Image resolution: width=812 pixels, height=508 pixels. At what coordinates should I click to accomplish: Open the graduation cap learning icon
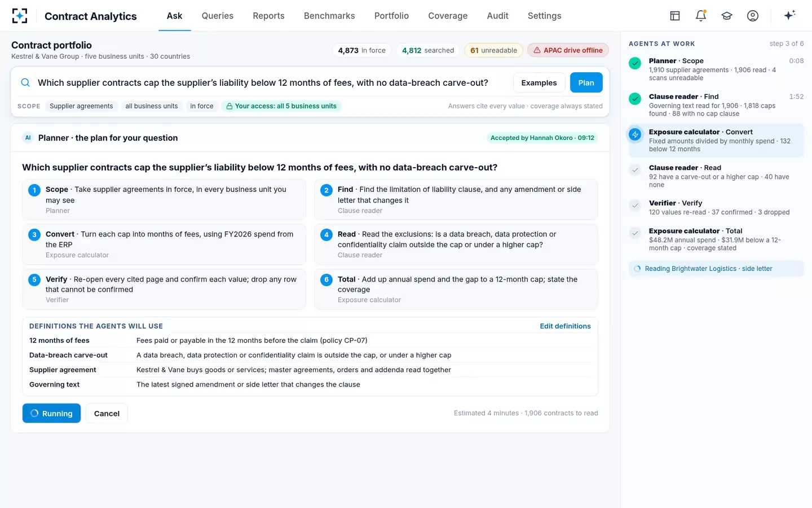tap(727, 16)
